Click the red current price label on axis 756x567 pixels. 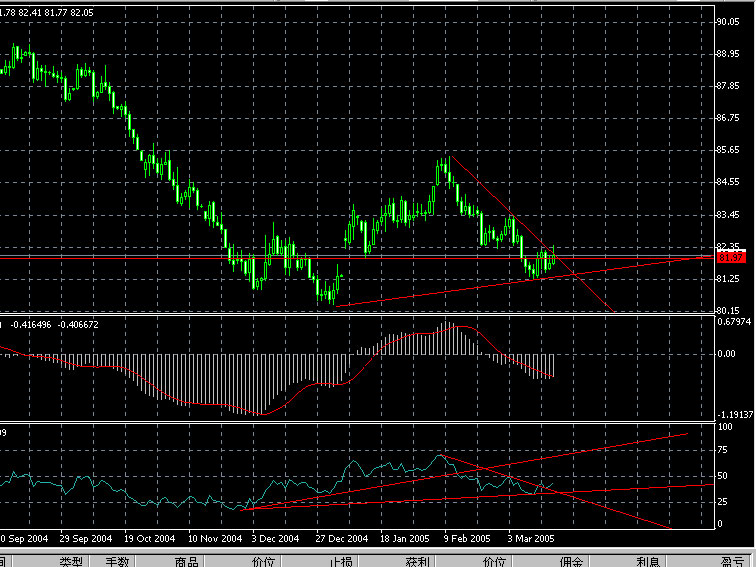click(726, 259)
